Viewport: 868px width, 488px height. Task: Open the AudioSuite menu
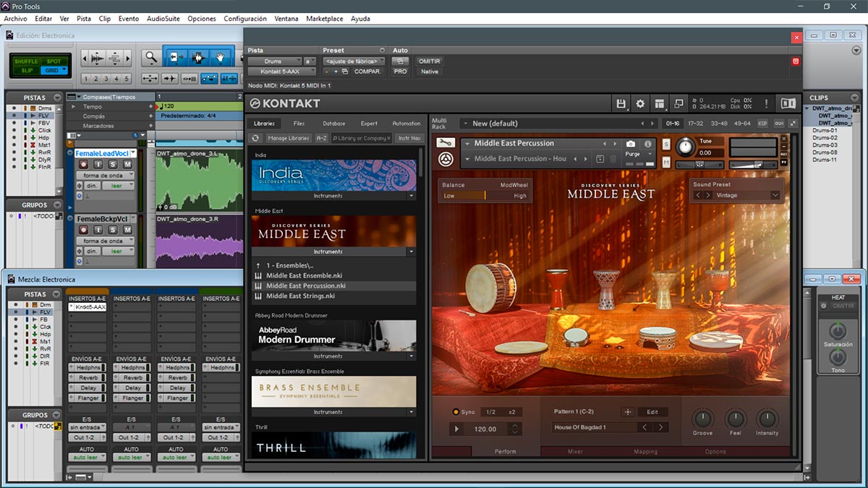point(163,18)
